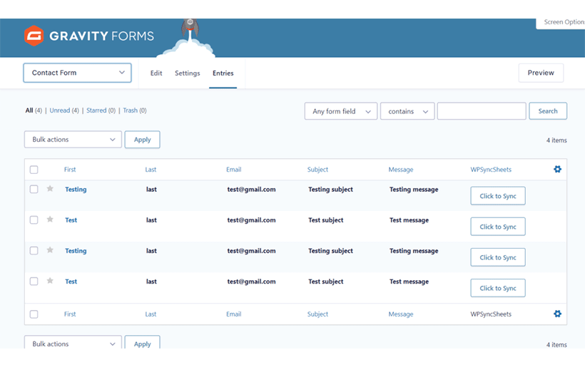The height and width of the screenshot is (392, 585).
Task: Click second row's Test subject cell
Action: click(x=326, y=220)
